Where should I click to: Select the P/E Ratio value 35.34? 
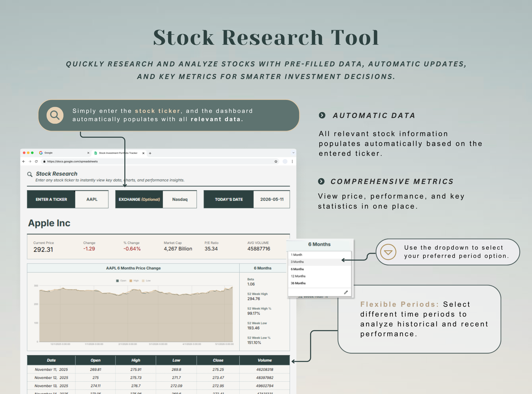(211, 249)
